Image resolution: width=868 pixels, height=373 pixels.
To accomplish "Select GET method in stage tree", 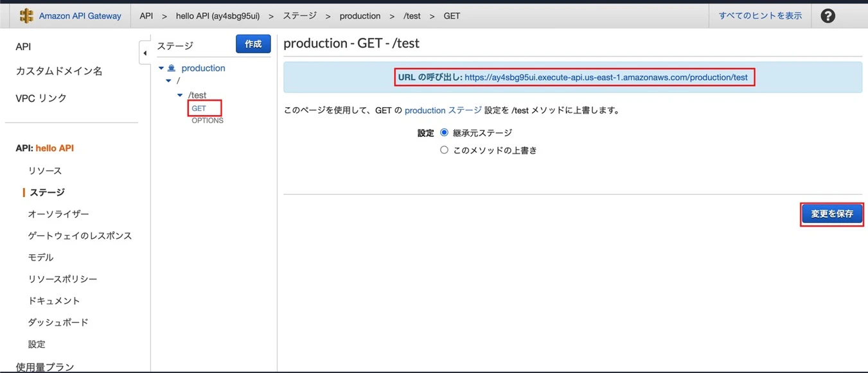I will [199, 108].
